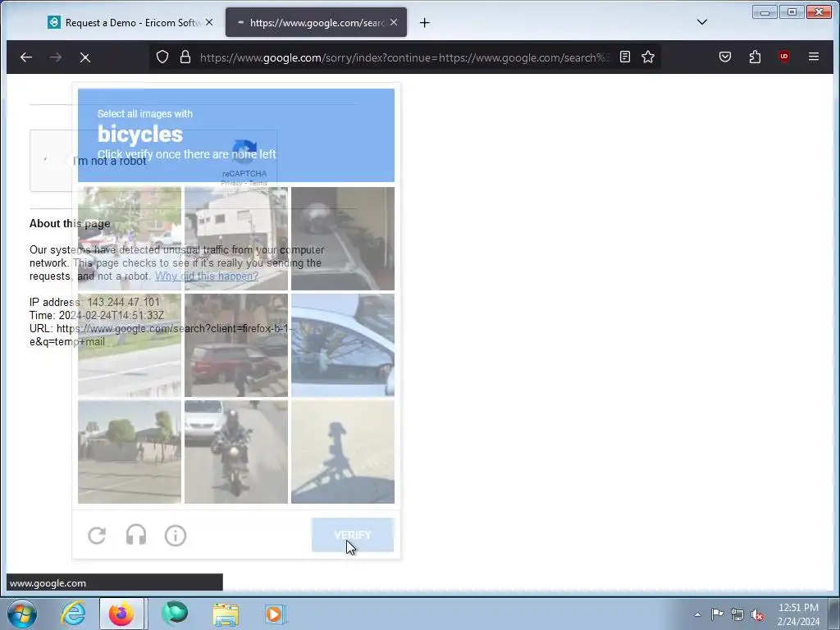
Task: Click the IP address 143.244.47.101 text
Action: pyautogui.click(x=123, y=302)
